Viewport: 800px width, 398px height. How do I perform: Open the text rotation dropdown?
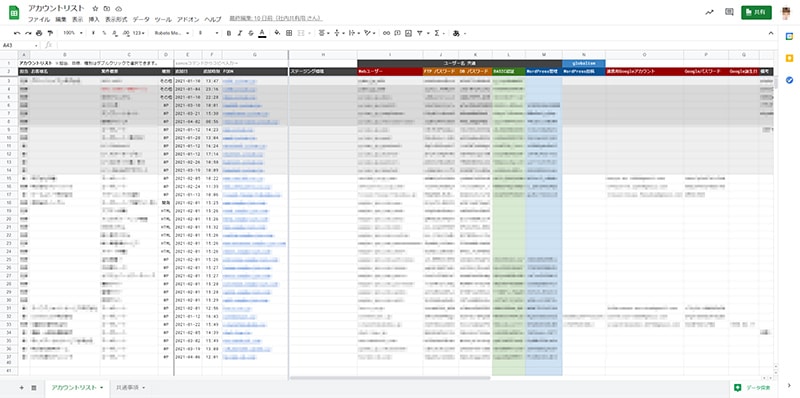(x=369, y=33)
